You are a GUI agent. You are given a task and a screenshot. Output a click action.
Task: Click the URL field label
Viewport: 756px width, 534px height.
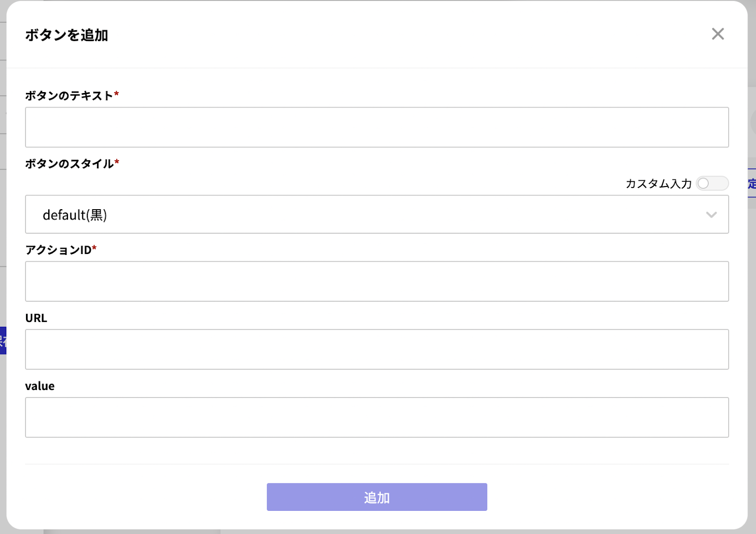(x=36, y=318)
